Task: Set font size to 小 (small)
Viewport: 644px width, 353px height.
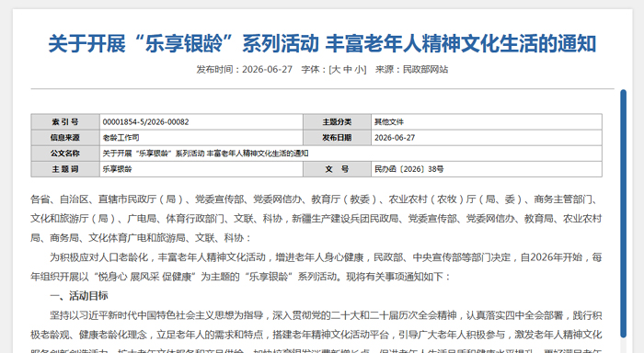Action: coord(360,69)
